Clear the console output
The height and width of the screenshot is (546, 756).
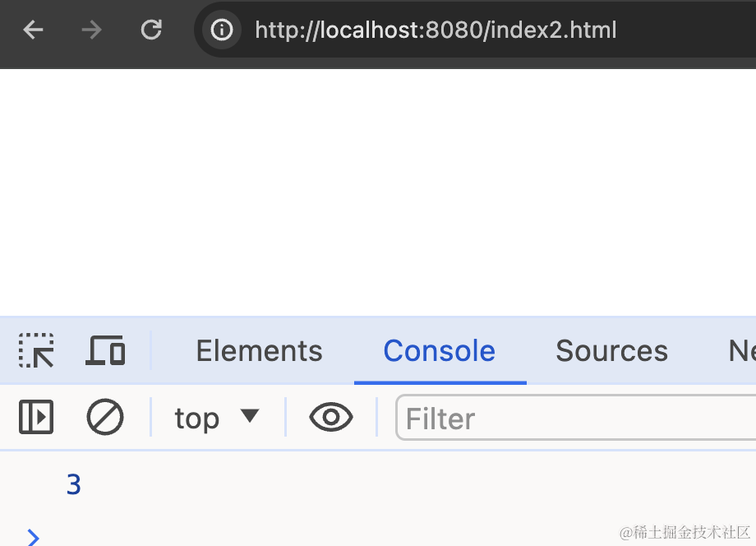pyautogui.click(x=105, y=417)
